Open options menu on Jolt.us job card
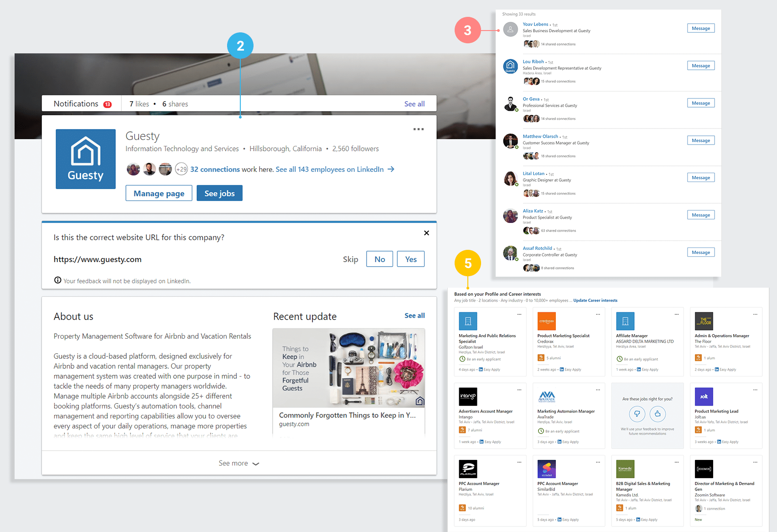 click(x=755, y=390)
